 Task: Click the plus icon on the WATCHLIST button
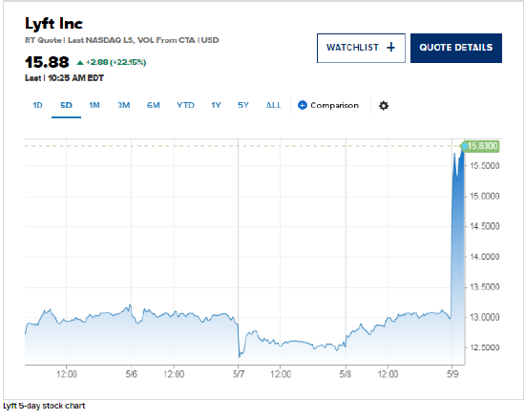coord(390,48)
